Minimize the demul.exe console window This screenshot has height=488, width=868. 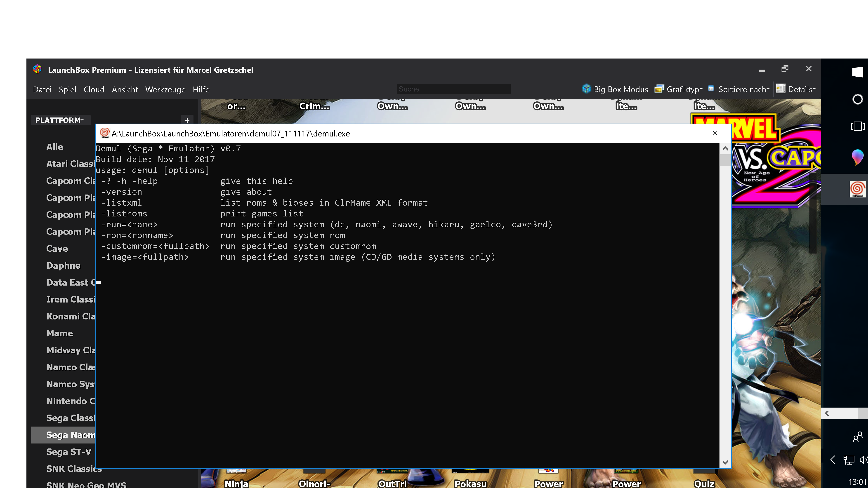point(653,133)
